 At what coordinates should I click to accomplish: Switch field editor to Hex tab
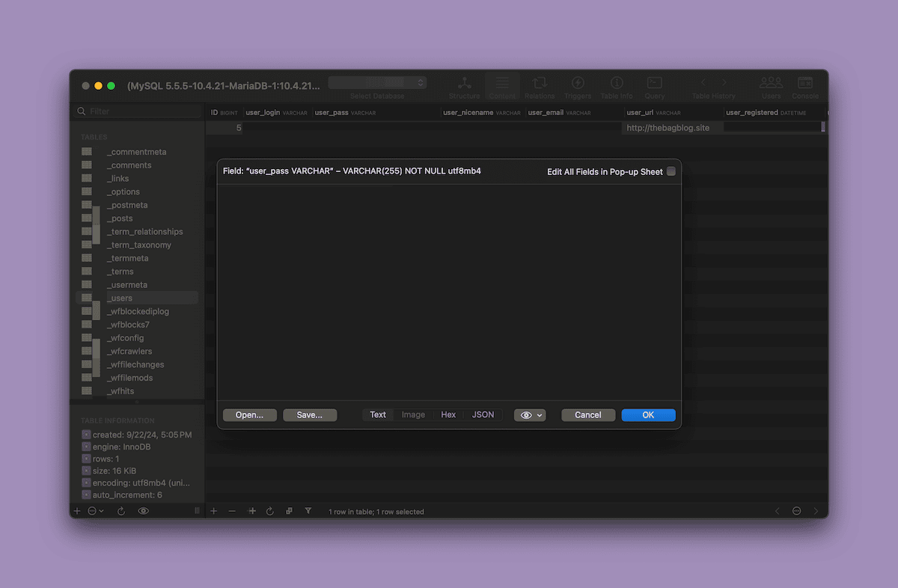click(448, 414)
